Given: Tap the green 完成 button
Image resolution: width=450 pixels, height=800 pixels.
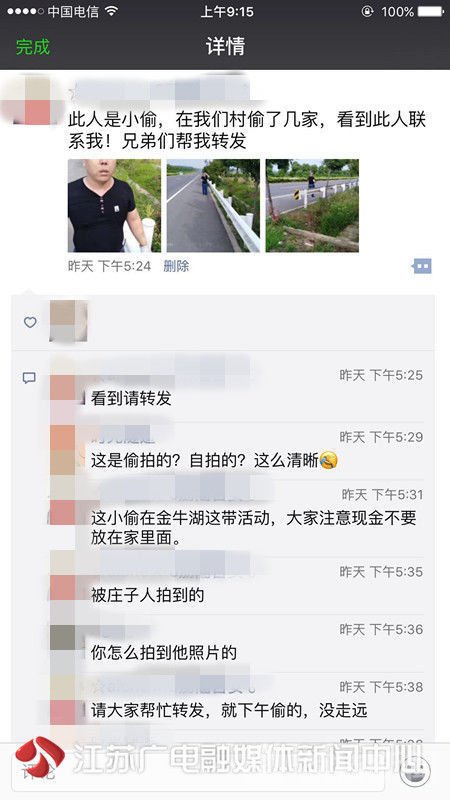Looking at the screenshot, I should pyautogui.click(x=33, y=47).
